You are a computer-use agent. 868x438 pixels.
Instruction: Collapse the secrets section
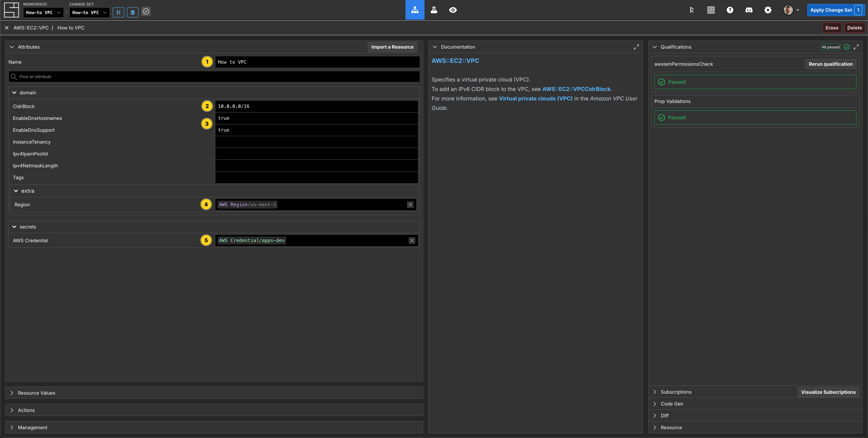tap(14, 227)
